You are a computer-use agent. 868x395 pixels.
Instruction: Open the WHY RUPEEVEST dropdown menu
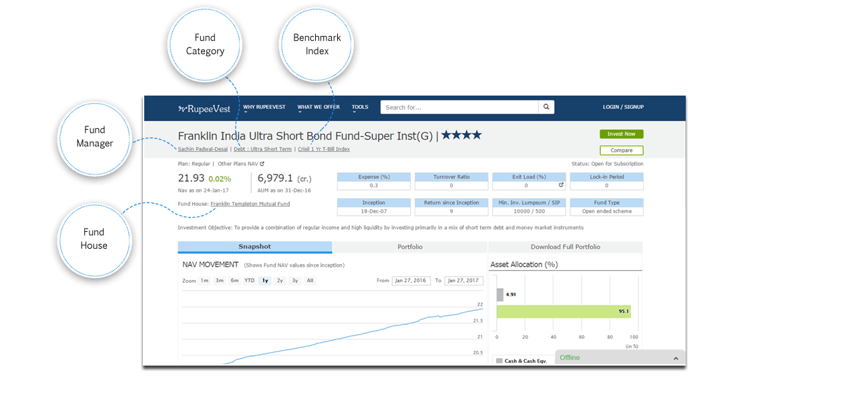(x=264, y=108)
